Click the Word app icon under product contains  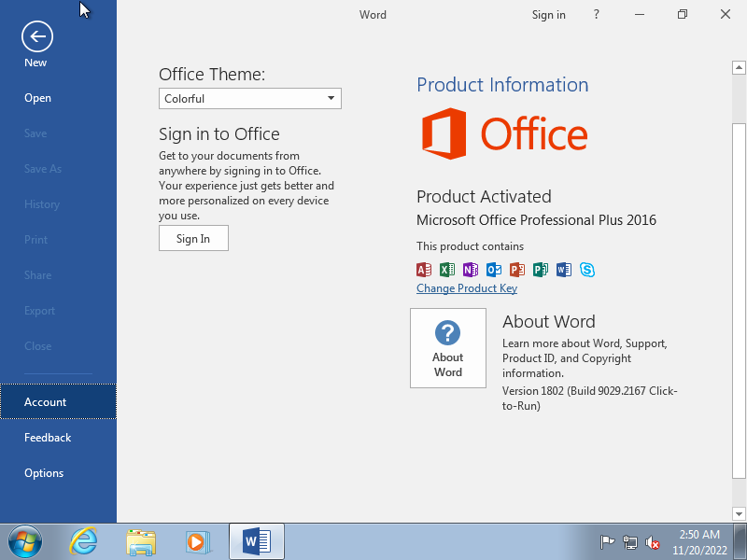pyautogui.click(x=564, y=270)
